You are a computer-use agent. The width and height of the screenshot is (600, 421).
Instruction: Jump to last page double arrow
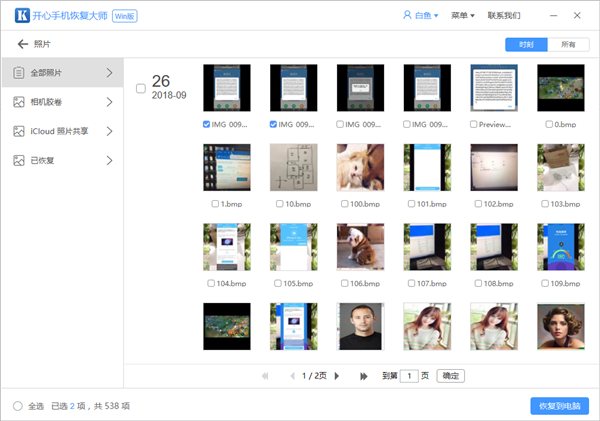(364, 376)
